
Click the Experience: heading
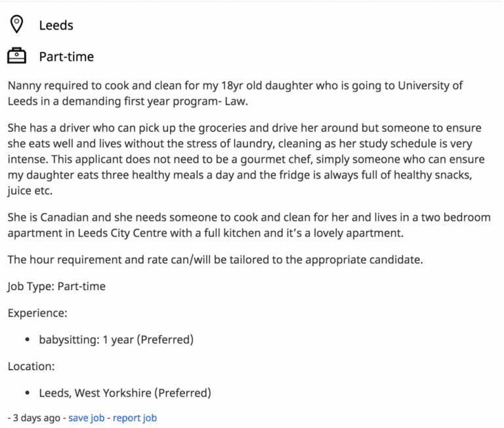coord(37,313)
